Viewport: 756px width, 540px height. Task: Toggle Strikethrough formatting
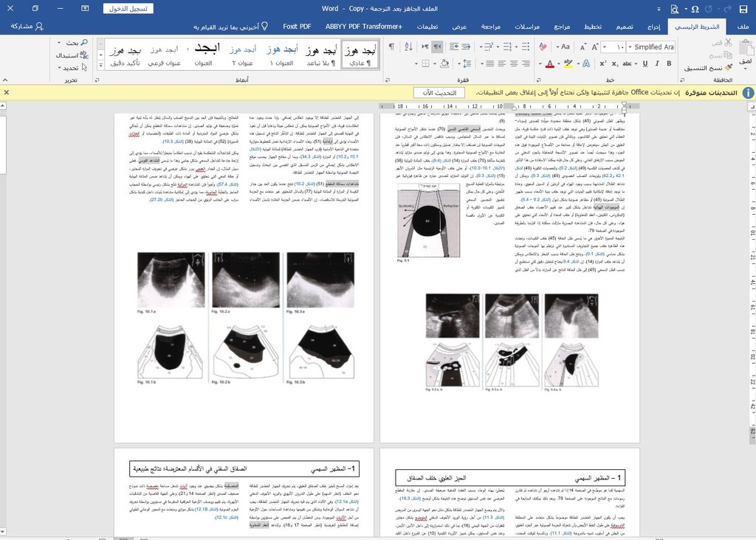click(x=627, y=63)
